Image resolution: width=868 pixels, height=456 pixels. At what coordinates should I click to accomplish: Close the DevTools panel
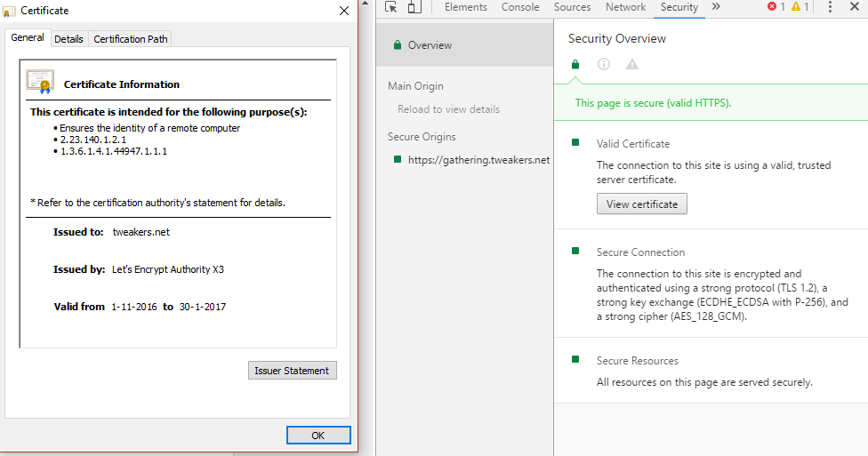(x=854, y=6)
